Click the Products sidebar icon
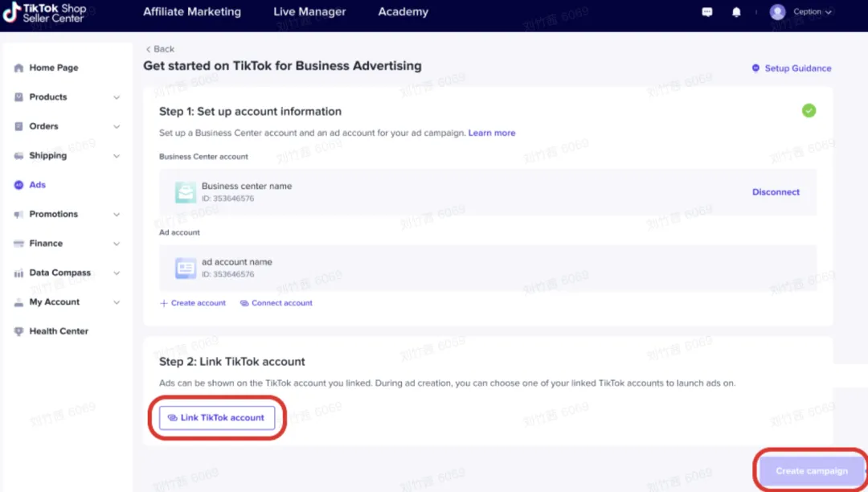Viewport: 868px width, 492px height. click(x=18, y=97)
